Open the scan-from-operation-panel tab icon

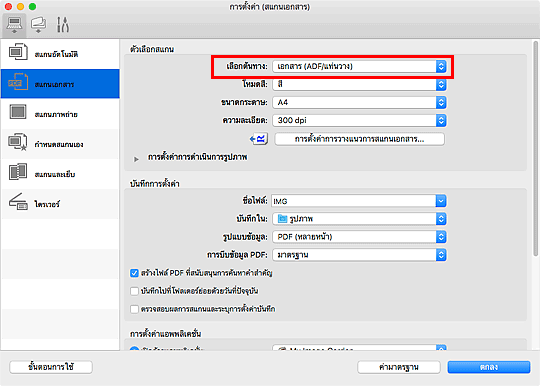tap(38, 25)
